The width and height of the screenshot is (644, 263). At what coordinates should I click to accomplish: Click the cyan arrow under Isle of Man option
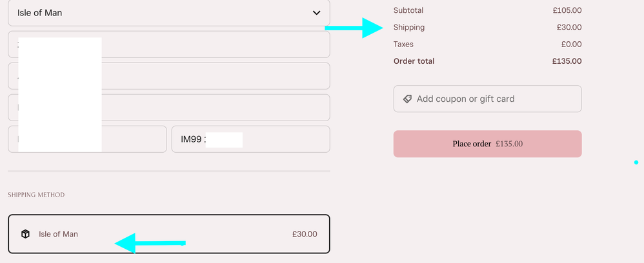click(x=150, y=243)
